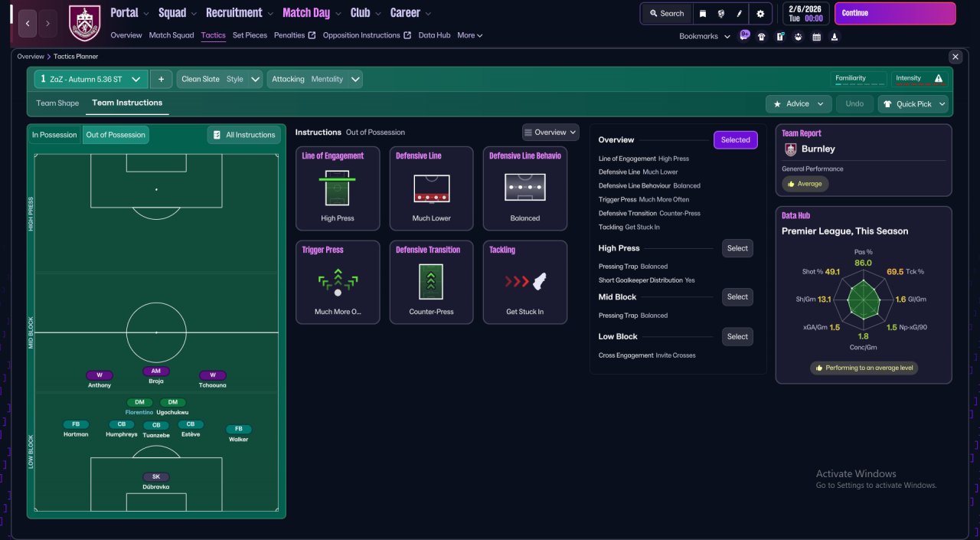The width and height of the screenshot is (980, 540).
Task: Open the Match Squad sub-tab
Action: (x=171, y=35)
